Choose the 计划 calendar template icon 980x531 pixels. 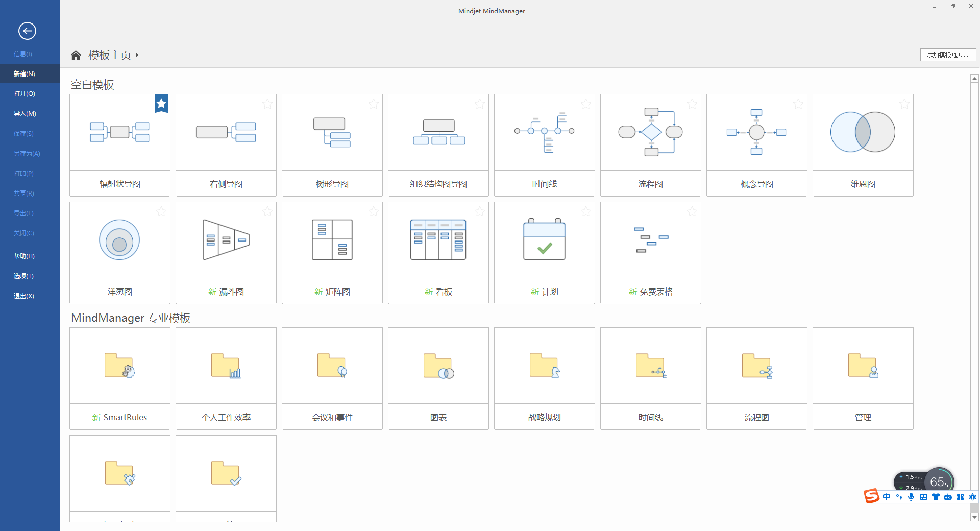(x=545, y=239)
